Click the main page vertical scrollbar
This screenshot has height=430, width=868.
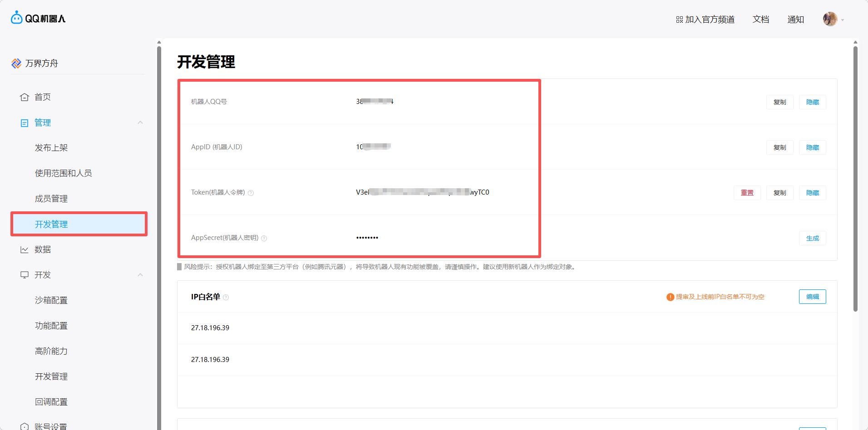(x=855, y=181)
